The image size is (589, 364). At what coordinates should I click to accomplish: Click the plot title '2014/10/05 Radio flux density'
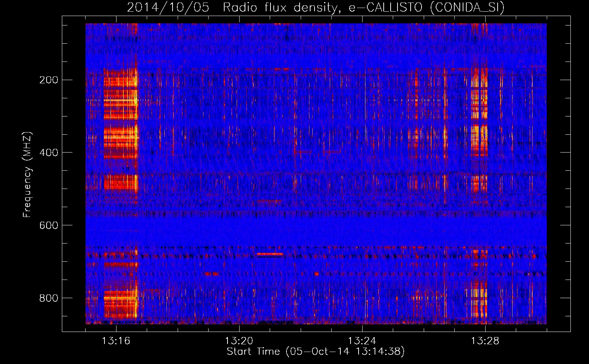coord(316,7)
